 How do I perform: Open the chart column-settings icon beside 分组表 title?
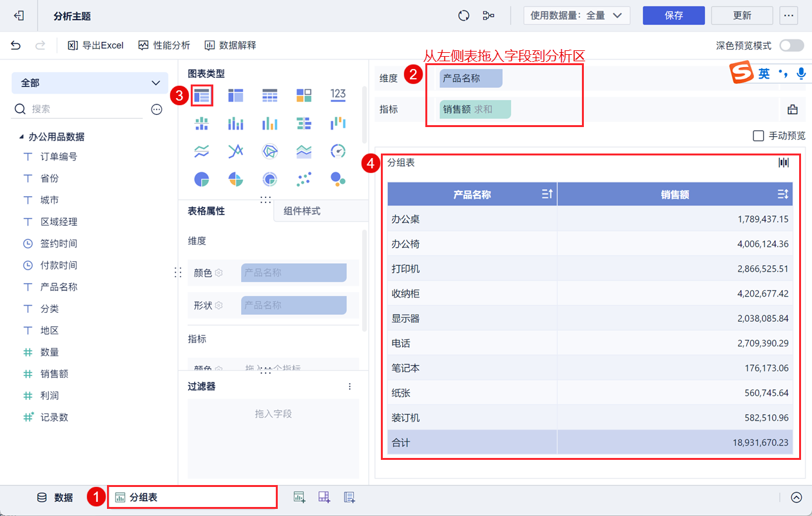pyautogui.click(x=784, y=163)
